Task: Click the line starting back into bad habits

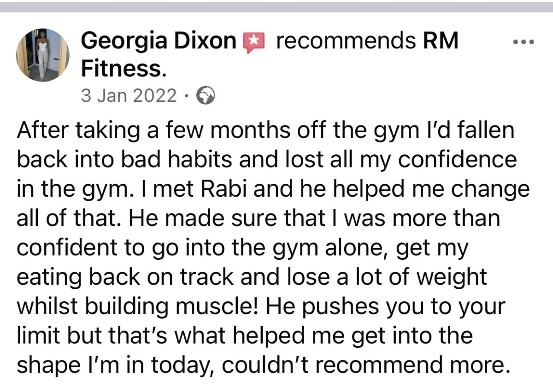Action: coord(267,161)
